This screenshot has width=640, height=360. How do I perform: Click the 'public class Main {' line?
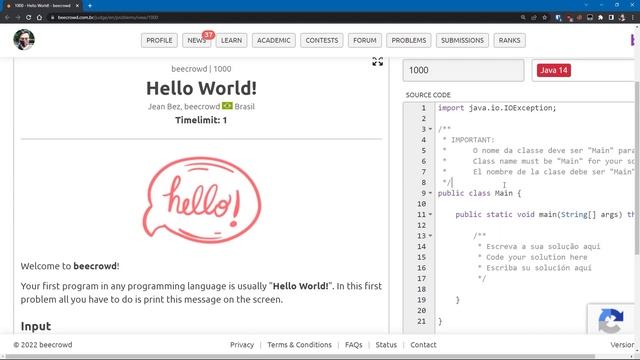479,193
